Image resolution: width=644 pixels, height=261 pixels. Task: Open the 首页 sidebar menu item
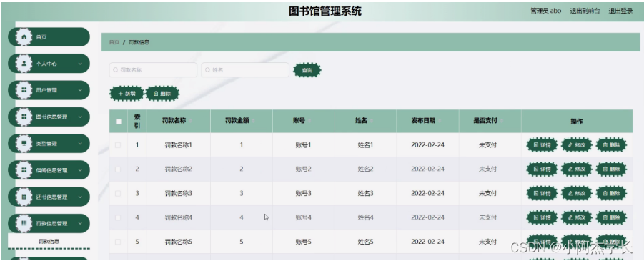coord(49,37)
